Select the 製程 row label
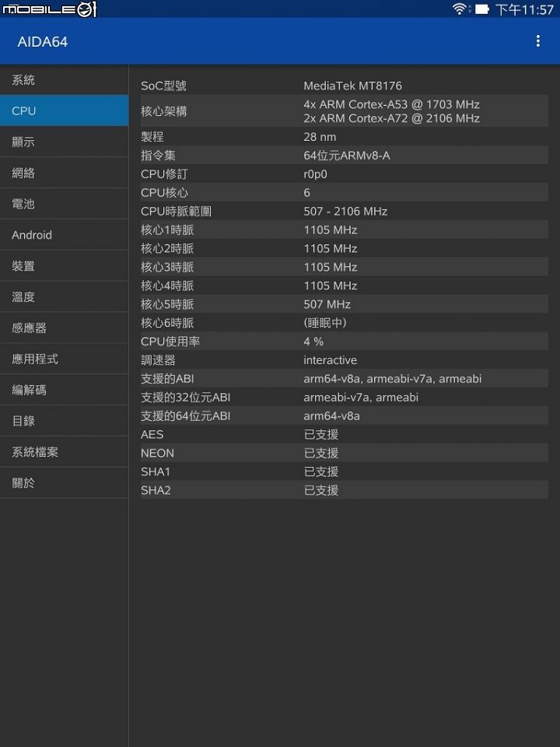Image resolution: width=560 pixels, height=747 pixels. [x=152, y=137]
